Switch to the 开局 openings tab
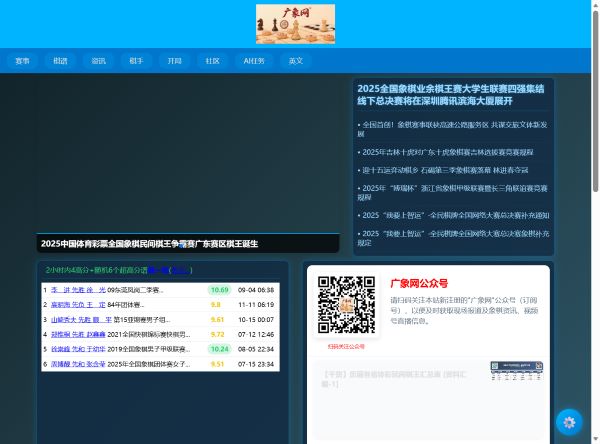Viewport: 600px width, 444px height. (x=174, y=61)
